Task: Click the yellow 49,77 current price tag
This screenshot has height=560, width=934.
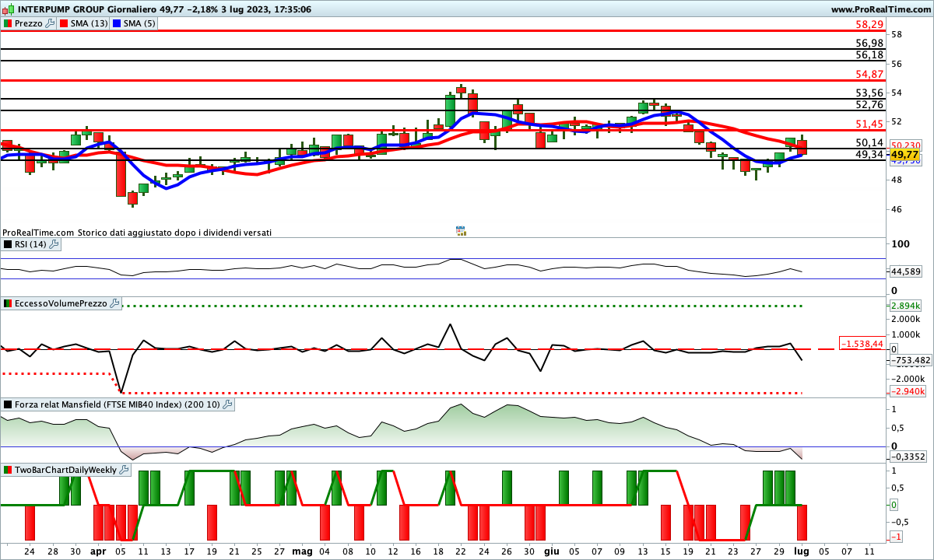Action: tap(905, 156)
